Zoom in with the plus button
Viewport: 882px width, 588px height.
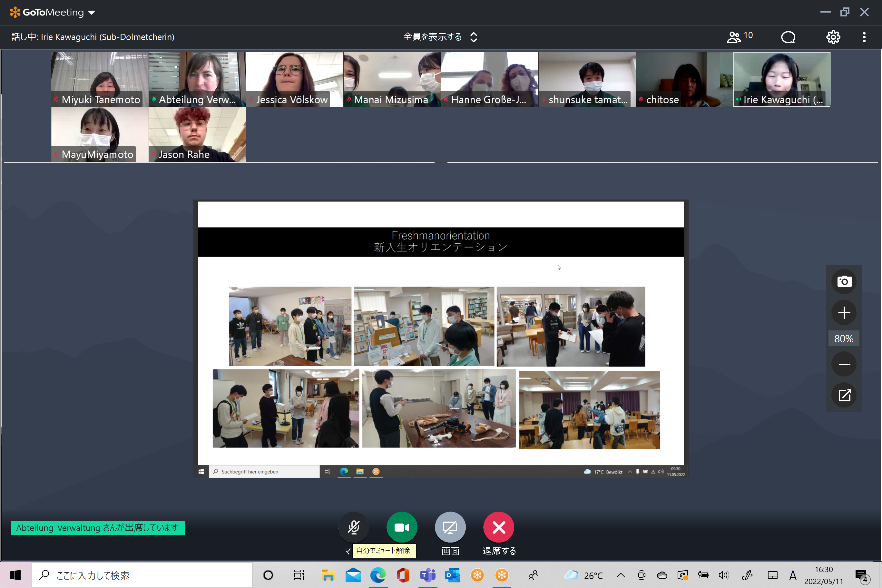(844, 312)
